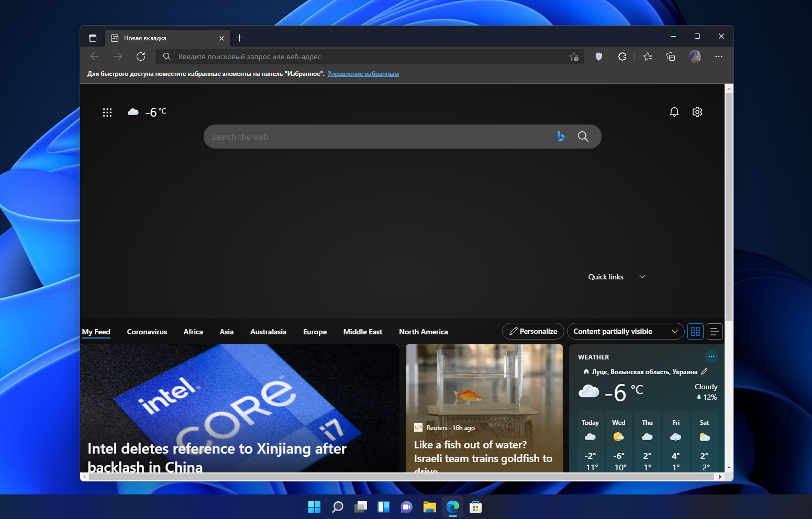Open File Explorer on taskbar

430,507
